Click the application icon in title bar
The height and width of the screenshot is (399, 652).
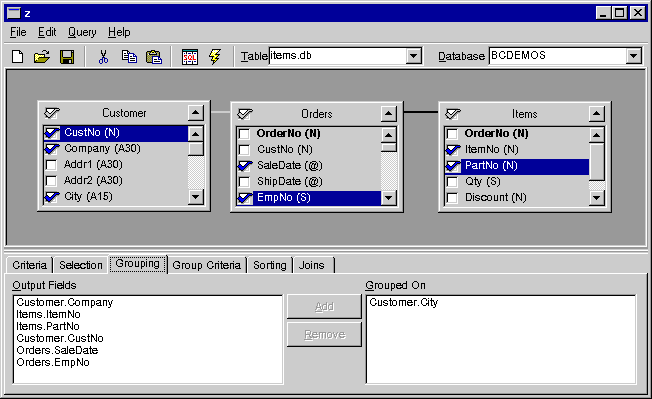(x=14, y=13)
